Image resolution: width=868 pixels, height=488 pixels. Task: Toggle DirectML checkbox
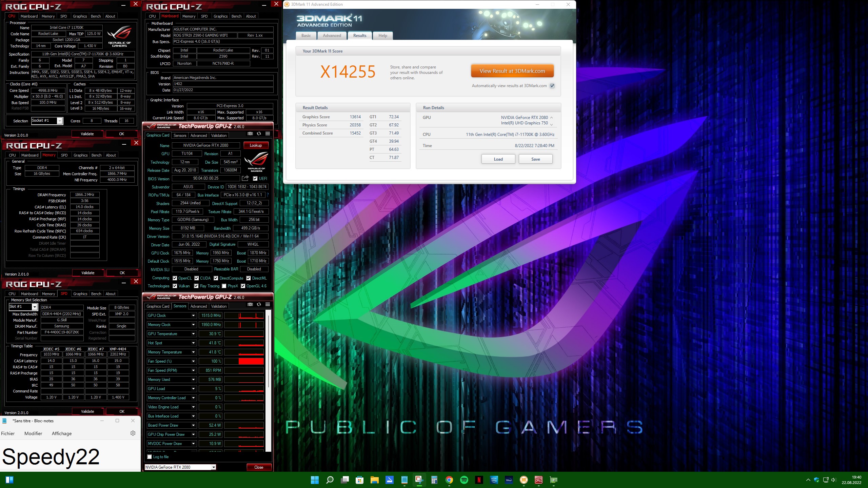[x=249, y=278]
